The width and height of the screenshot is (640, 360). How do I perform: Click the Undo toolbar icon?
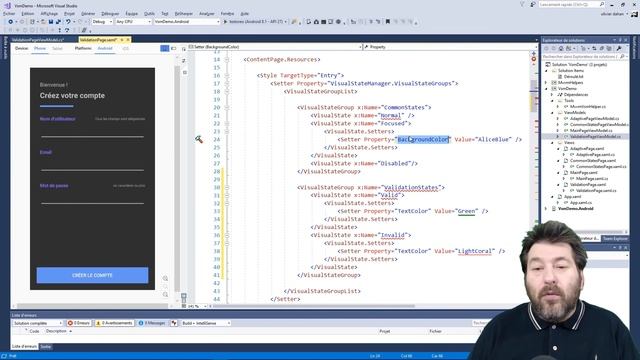(x=68, y=22)
